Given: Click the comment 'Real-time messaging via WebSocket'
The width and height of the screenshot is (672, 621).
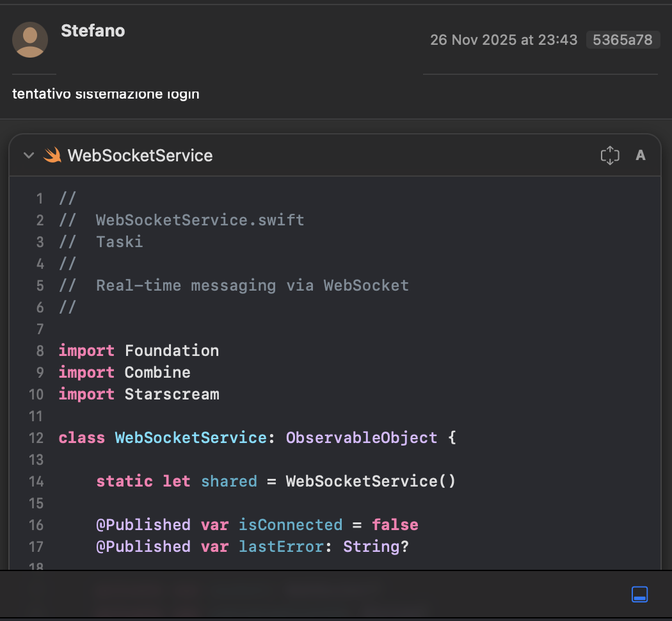Looking at the screenshot, I should click(x=252, y=286).
